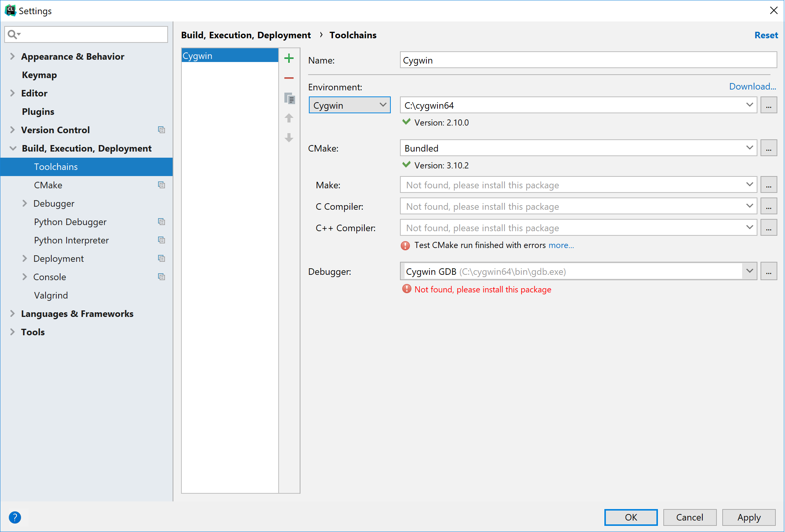Open the CMake Bundled dropdown
The width and height of the screenshot is (785, 532).
click(749, 148)
